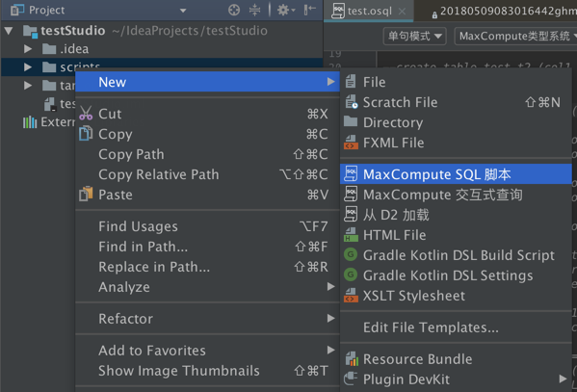
Task: Select MaxCompute 交互式查询
Action: point(456,195)
